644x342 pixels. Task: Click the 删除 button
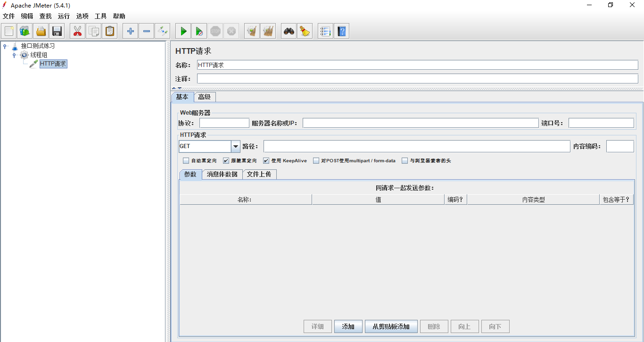434,326
